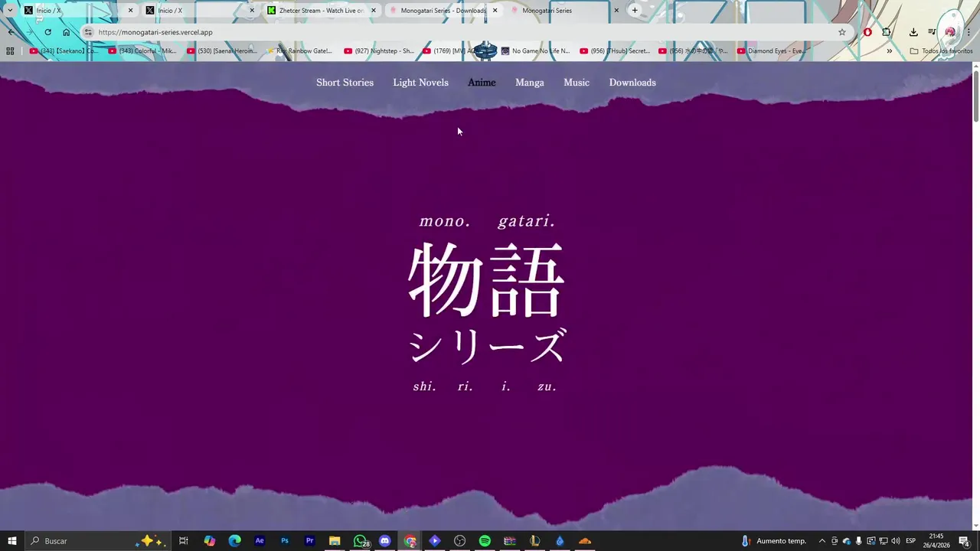Open the Manga section
Viewport: 980px width, 551px height.
[530, 83]
